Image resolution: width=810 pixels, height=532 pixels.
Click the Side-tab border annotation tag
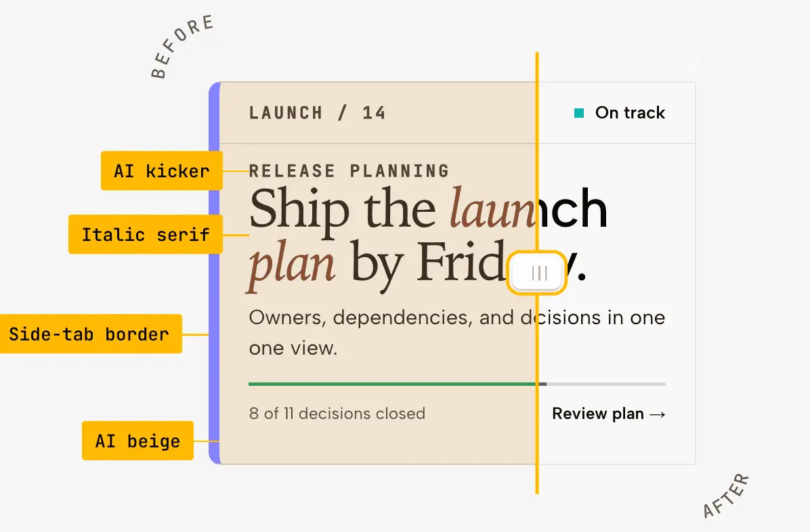91,334
